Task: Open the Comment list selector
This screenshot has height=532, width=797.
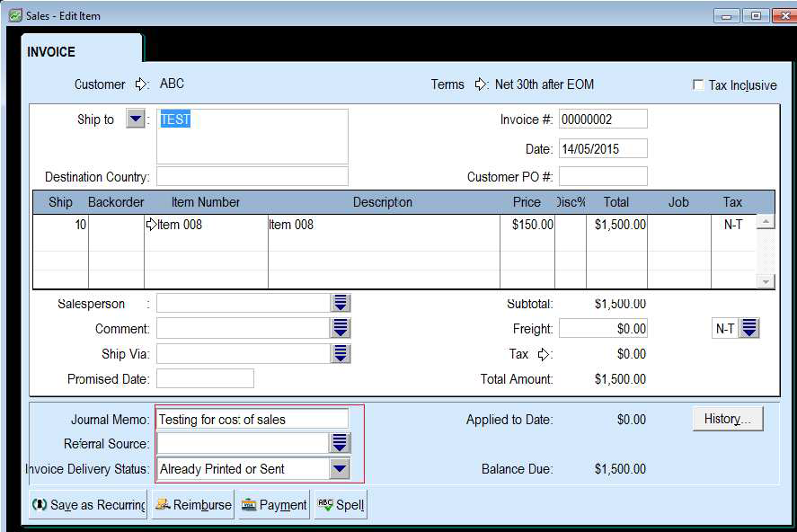Action: coord(341,329)
